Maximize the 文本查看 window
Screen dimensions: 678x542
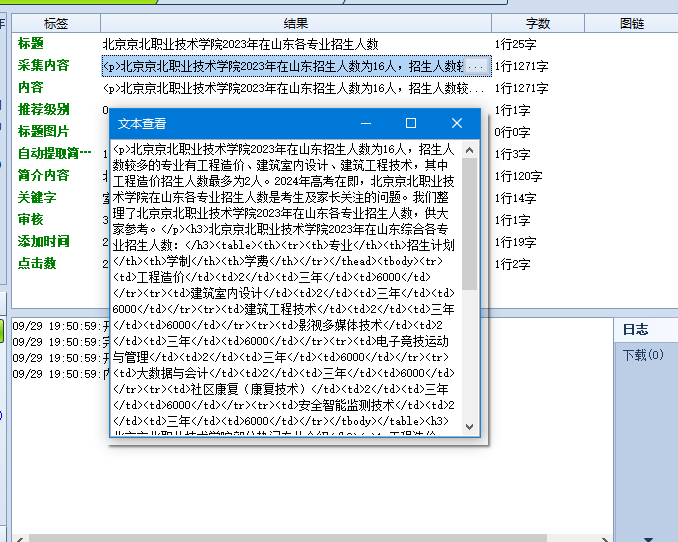click(x=411, y=124)
